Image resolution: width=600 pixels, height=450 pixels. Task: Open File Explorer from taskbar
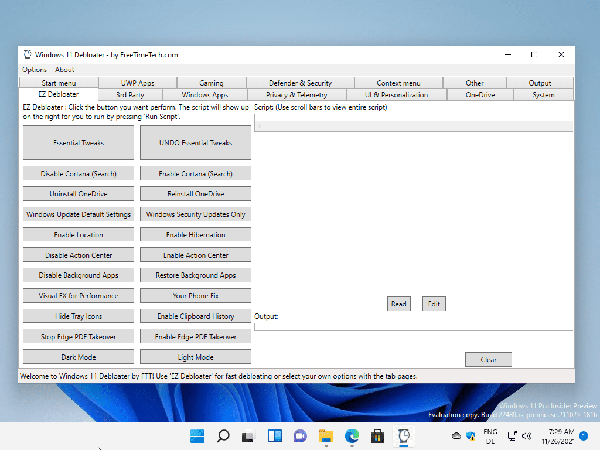coord(326,435)
